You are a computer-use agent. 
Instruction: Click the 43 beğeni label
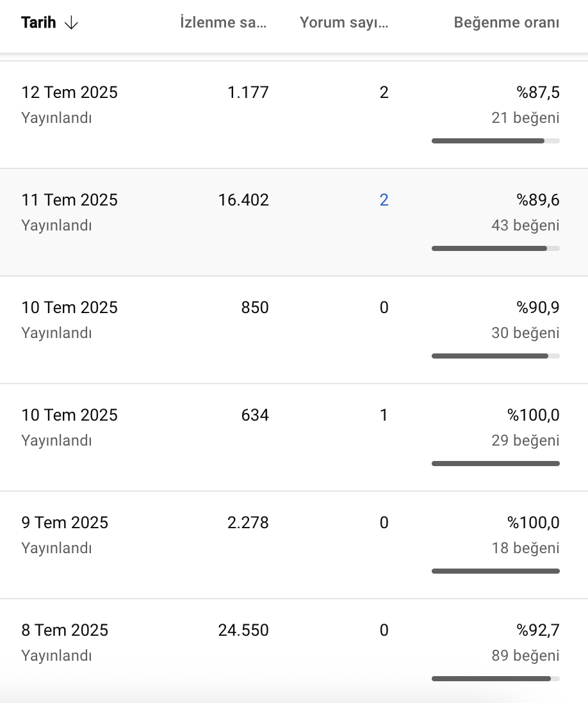click(525, 225)
